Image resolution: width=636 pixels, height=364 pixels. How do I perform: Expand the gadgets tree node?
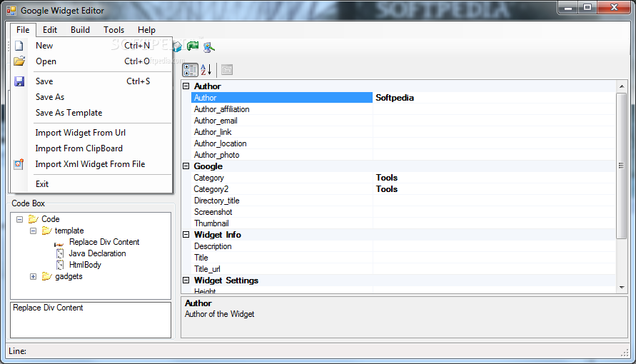tap(34, 276)
